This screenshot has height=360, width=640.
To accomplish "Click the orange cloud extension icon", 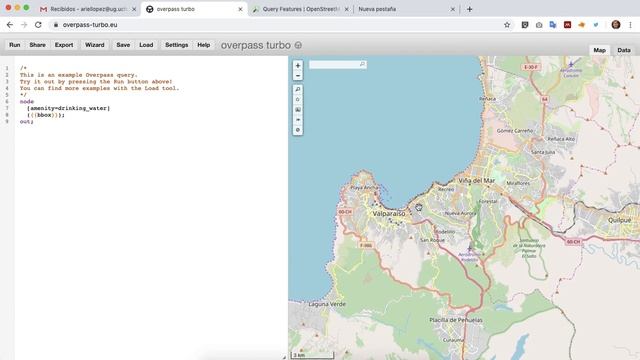I will point(582,25).
